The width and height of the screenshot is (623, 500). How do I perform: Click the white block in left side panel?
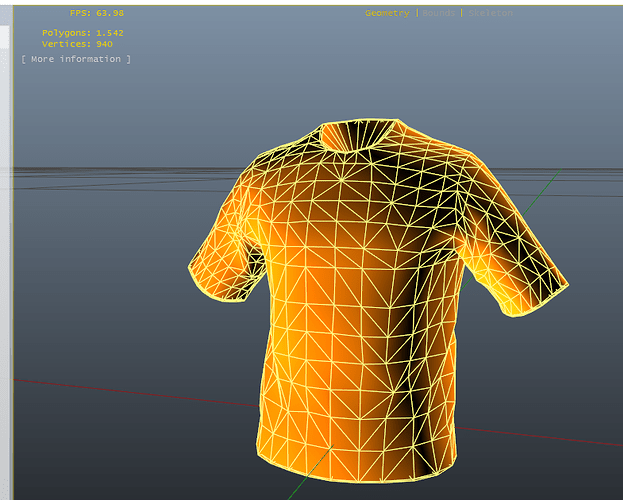click(4, 37)
